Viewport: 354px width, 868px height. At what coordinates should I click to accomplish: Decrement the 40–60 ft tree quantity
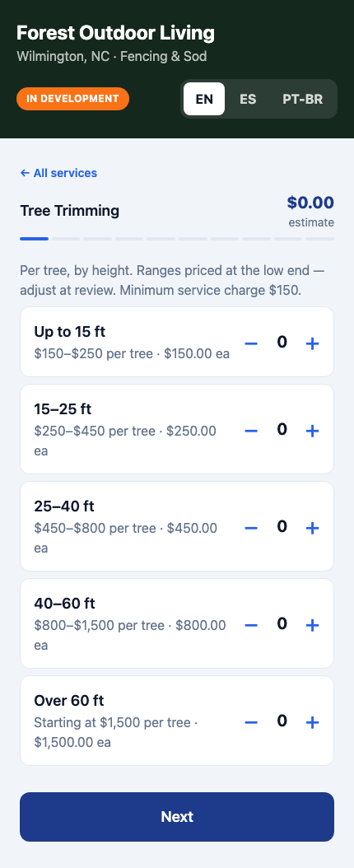pos(251,625)
